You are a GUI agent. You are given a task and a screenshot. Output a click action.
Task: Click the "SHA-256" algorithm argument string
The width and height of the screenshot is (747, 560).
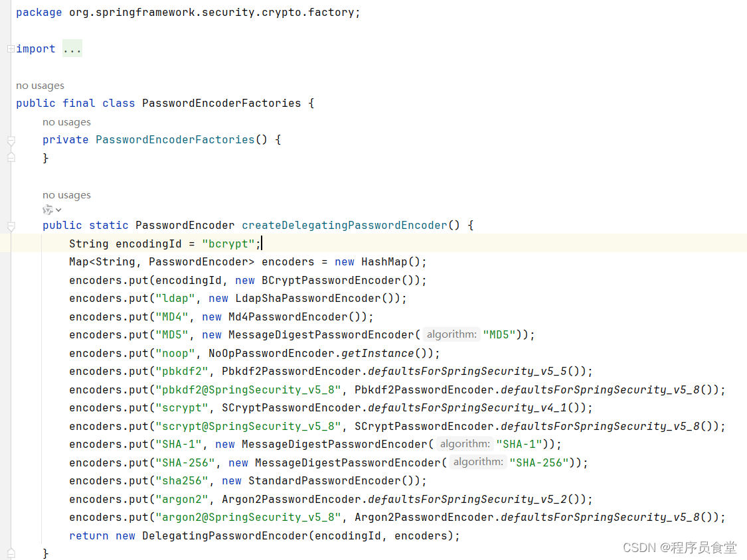pyautogui.click(x=539, y=463)
